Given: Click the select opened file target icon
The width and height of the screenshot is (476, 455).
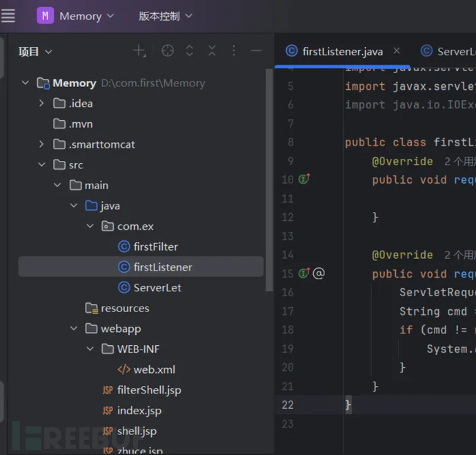Looking at the screenshot, I should (x=167, y=51).
